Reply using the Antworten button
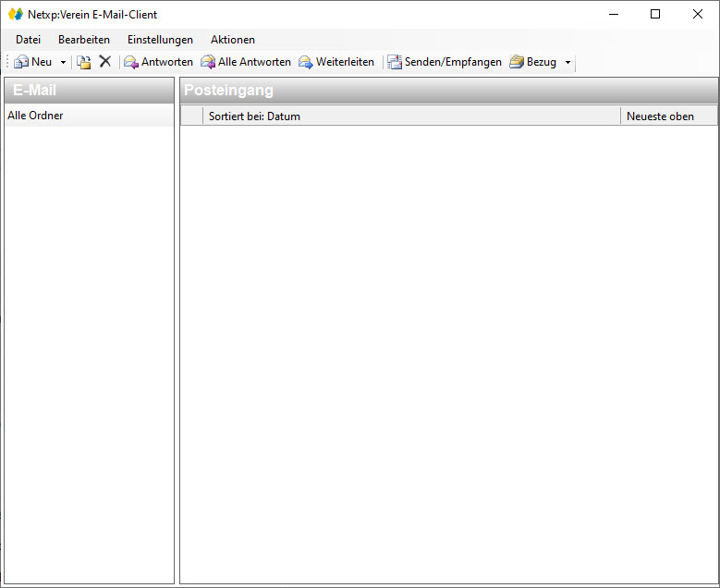This screenshot has height=588, width=720. 158,62
